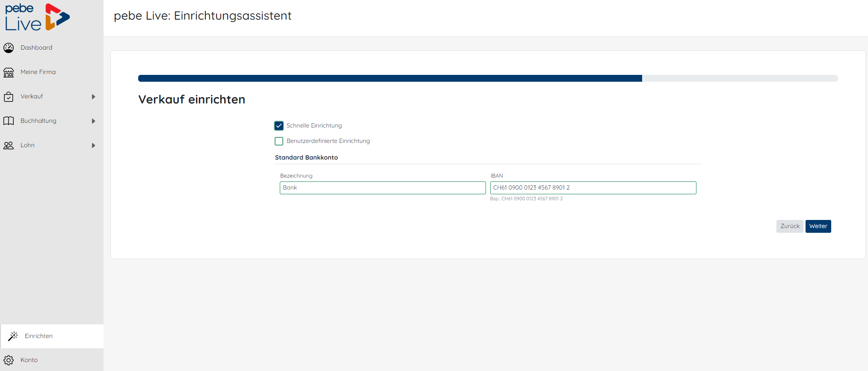Click the Einrichten magic wand icon
Image resolution: width=868 pixels, height=371 pixels.
pos(13,336)
